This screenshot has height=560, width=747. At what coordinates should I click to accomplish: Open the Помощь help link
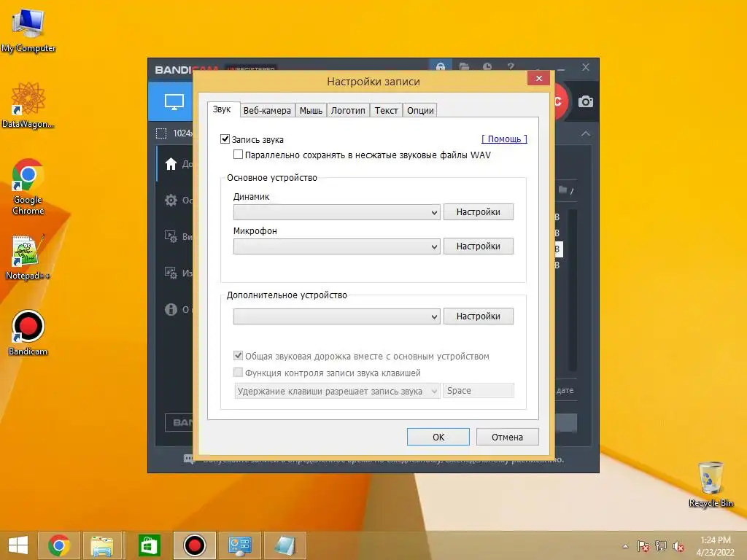pos(504,139)
